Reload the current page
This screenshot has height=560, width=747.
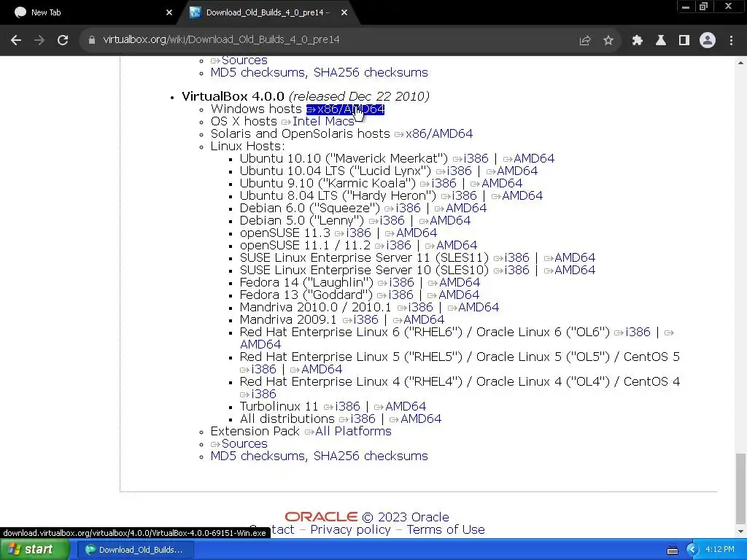coord(63,40)
